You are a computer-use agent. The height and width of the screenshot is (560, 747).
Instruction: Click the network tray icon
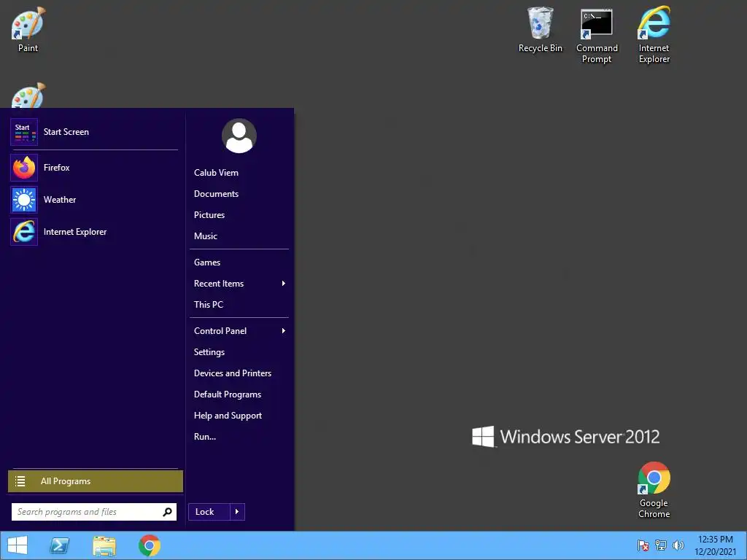[661, 545]
